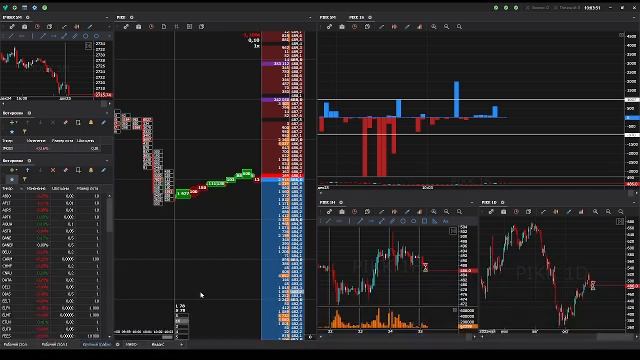
Task: Toggle the fullscreen box on the PIKK 1D chart
Action: tap(620, 221)
